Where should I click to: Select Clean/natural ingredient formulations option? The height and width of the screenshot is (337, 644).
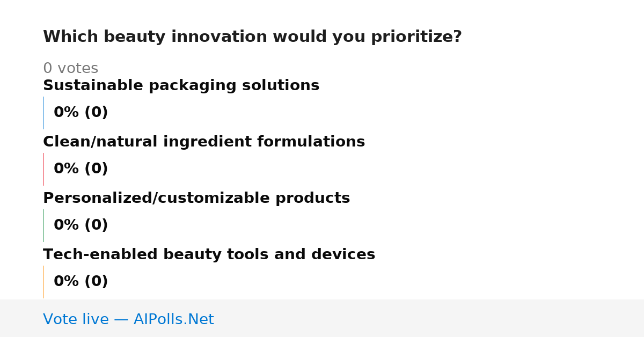pyautogui.click(x=204, y=142)
